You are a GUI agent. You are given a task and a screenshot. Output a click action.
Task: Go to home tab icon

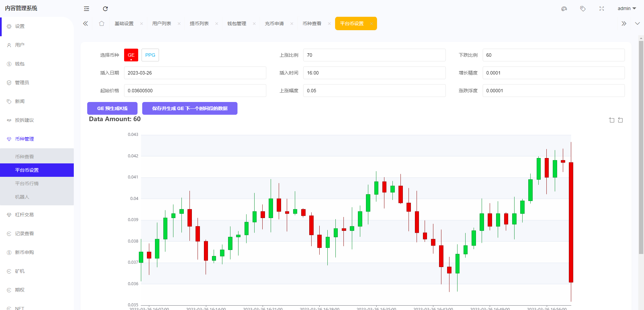pos(102,23)
